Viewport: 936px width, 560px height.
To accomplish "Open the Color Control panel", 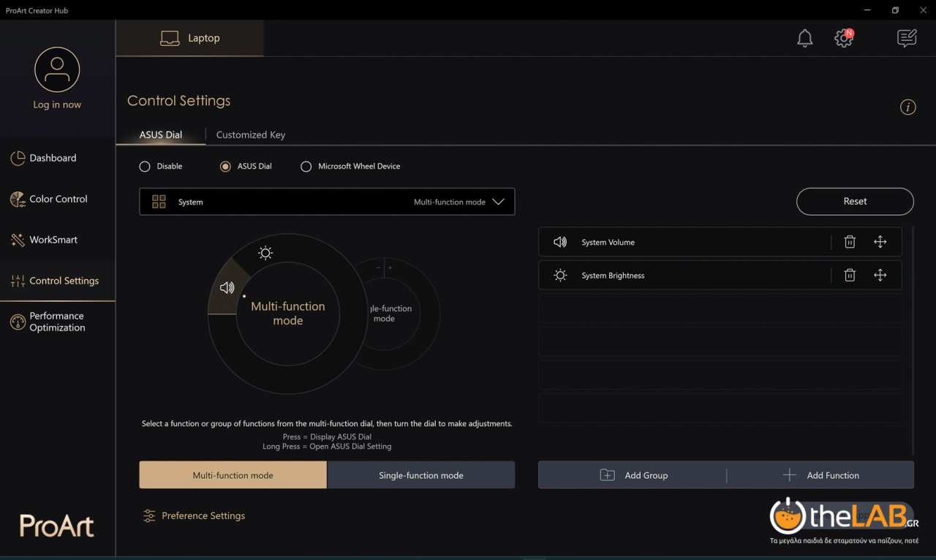I will pyautogui.click(x=56, y=199).
